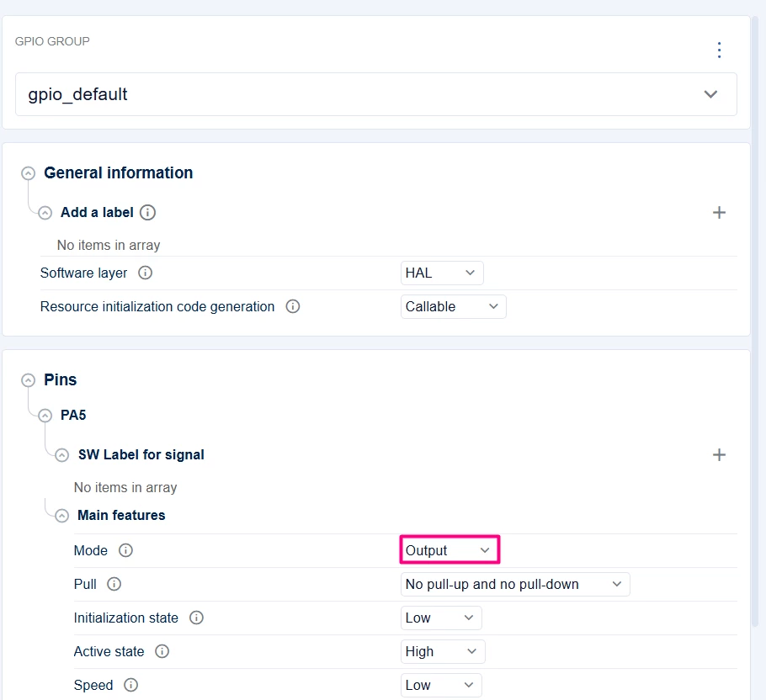The width and height of the screenshot is (766, 700).
Task: Open the gpio_default group dropdown
Action: pos(375,94)
